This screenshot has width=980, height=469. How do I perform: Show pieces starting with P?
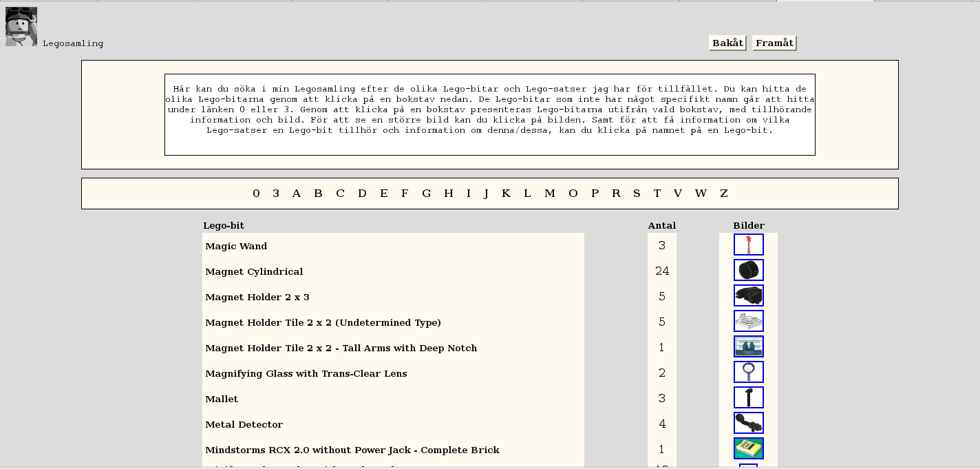pos(595,194)
